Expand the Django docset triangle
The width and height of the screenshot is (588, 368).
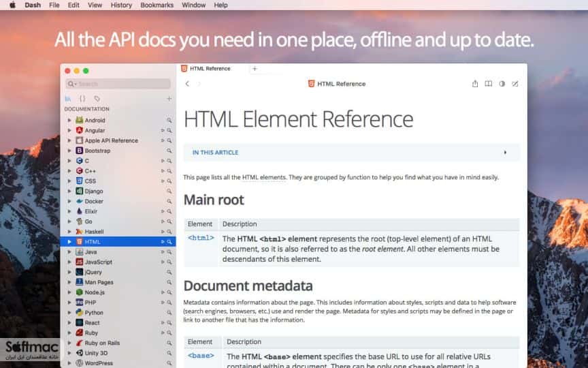click(x=69, y=191)
